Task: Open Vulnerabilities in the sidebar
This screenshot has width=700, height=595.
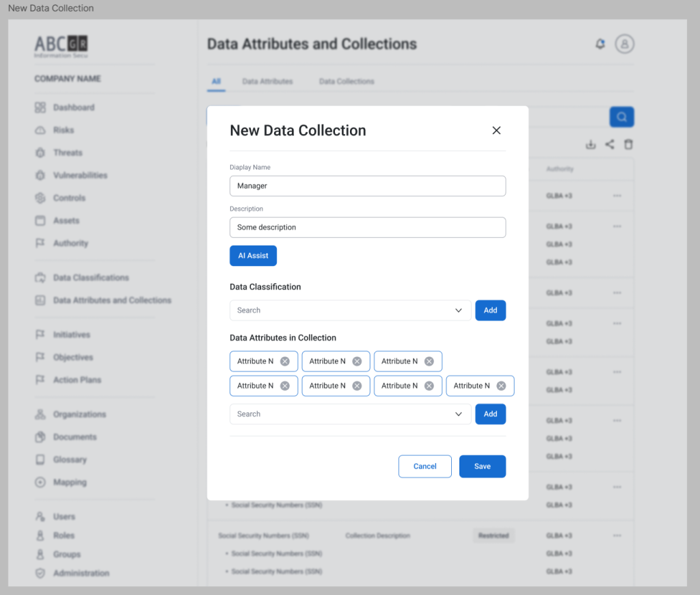Action: point(80,175)
